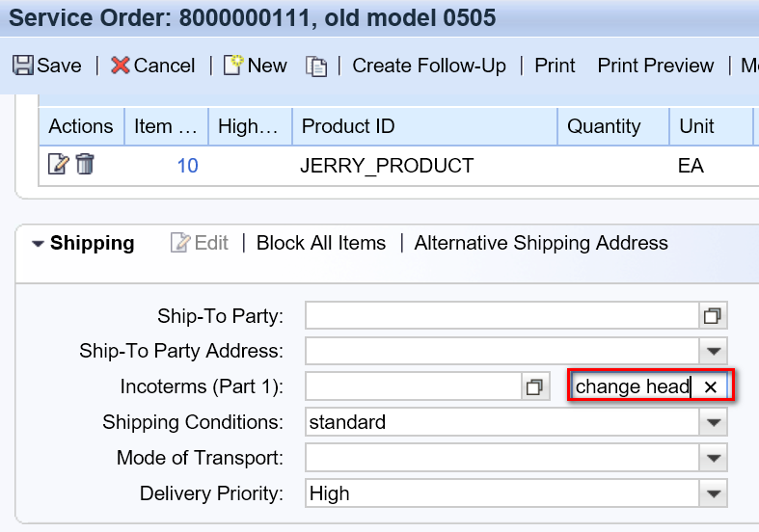759x532 pixels.
Task: Click the New document icon
Action: [x=232, y=65]
